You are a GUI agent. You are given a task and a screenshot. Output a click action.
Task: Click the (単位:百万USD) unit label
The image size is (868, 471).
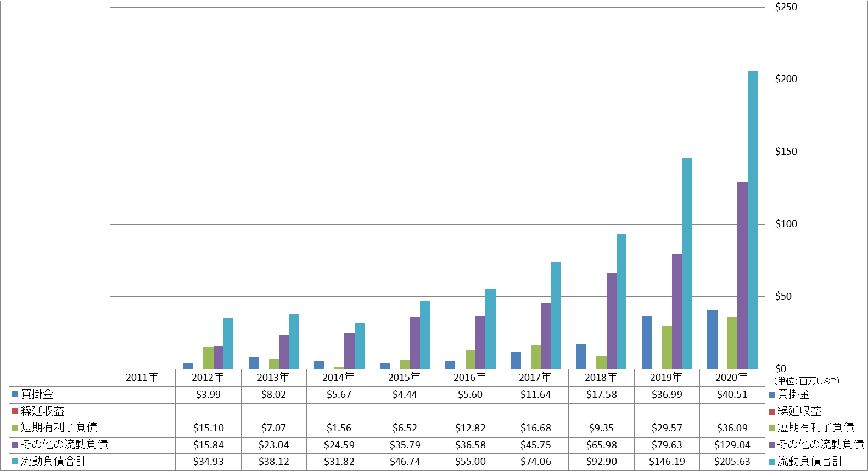[x=807, y=381]
